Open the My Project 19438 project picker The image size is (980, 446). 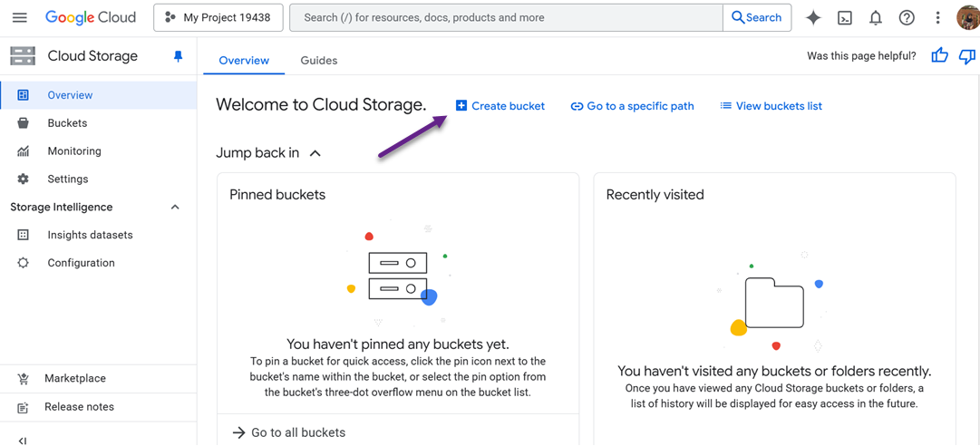[x=218, y=17]
